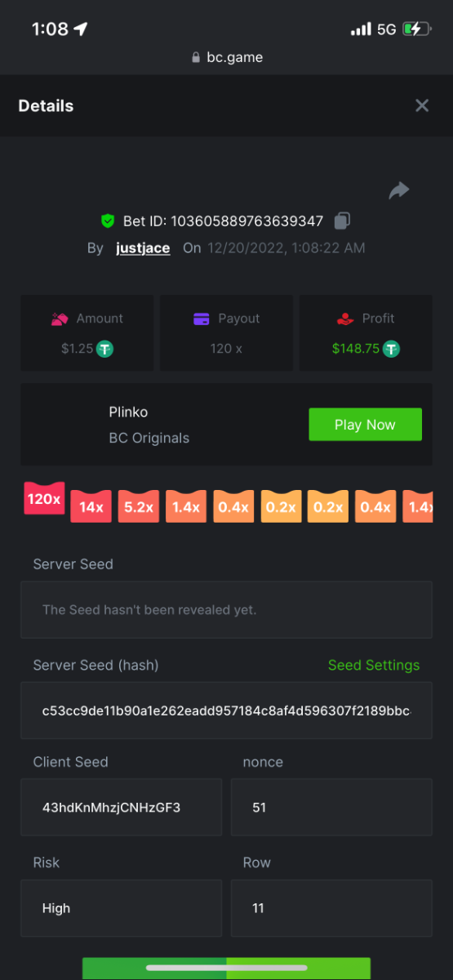Click the Client Seed field
This screenshot has height=980, width=453.
tap(121, 807)
